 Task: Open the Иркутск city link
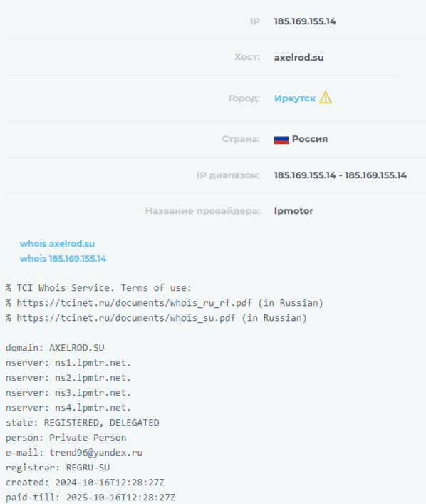(x=295, y=98)
